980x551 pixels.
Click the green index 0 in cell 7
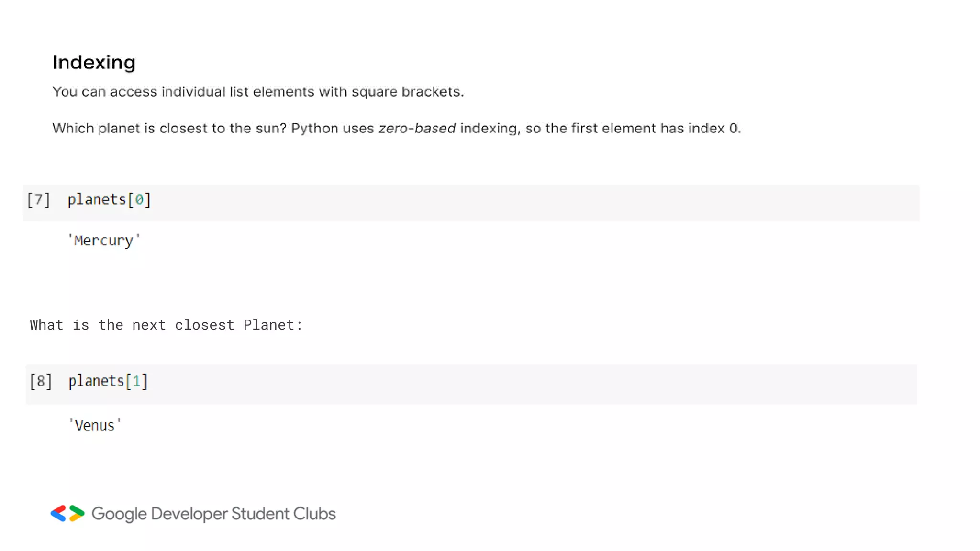click(x=139, y=199)
